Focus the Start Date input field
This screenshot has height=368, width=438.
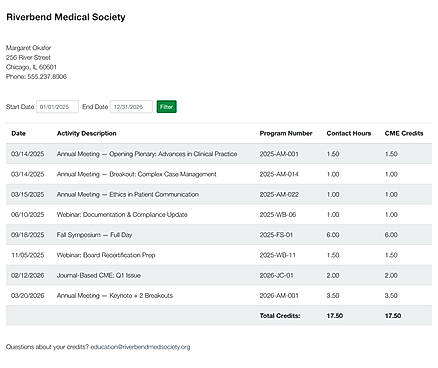(57, 107)
